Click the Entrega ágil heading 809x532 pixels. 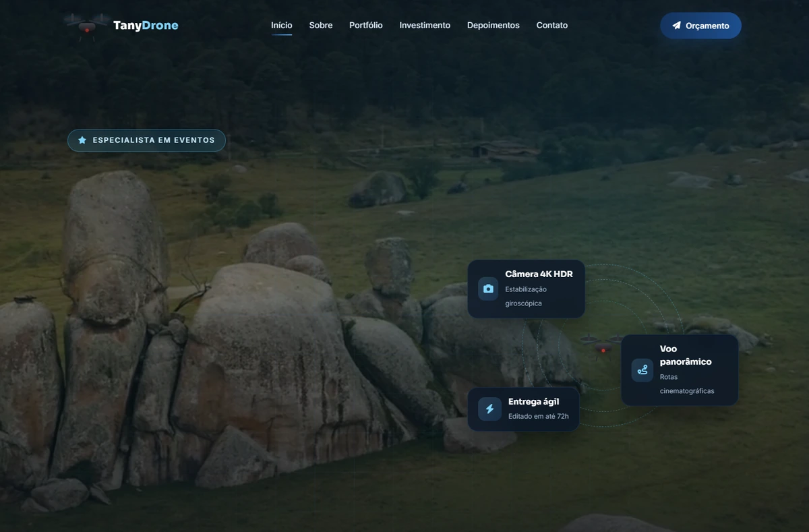(x=534, y=401)
